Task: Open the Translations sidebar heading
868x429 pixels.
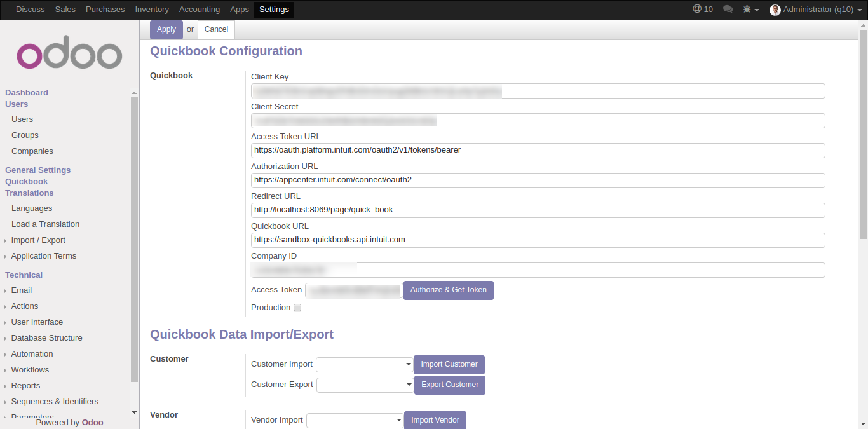Action: (29, 193)
